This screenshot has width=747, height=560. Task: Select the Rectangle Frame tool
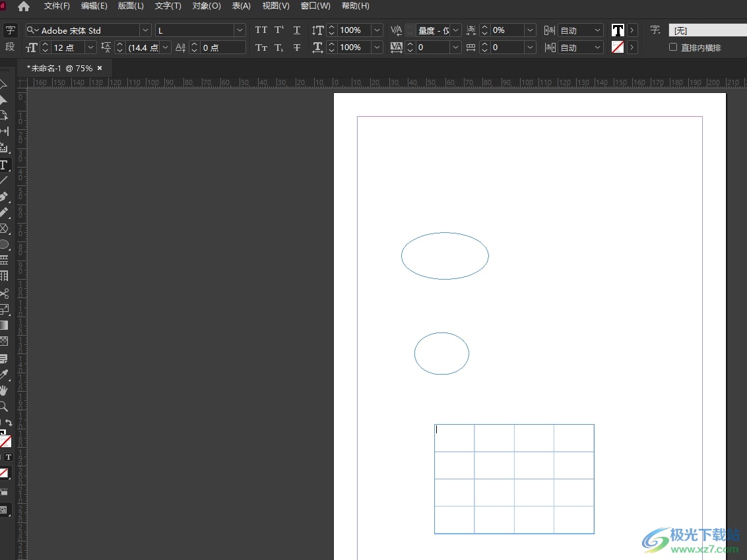click(4, 229)
